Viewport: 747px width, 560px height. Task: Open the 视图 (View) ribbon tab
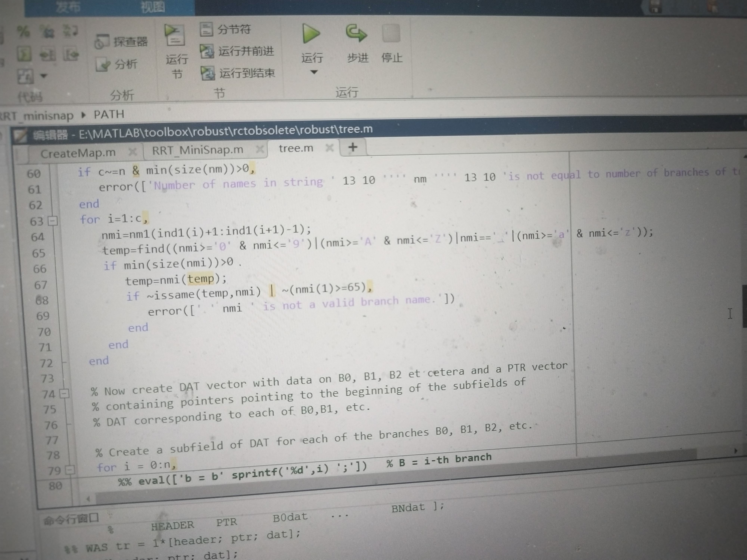[x=153, y=7]
